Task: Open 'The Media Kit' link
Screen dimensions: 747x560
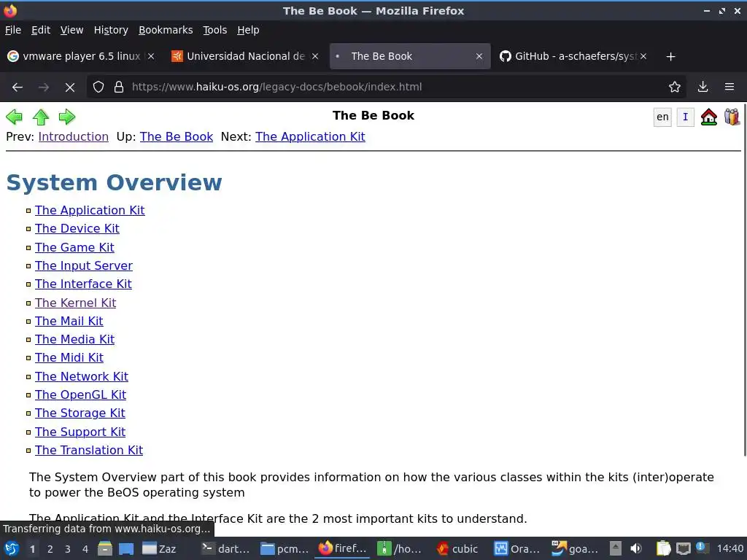Action: point(74,340)
